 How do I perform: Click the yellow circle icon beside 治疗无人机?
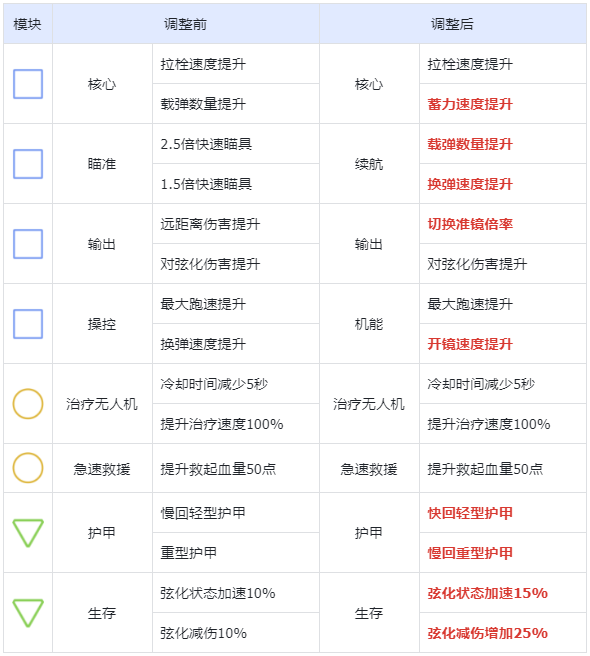pos(28,404)
